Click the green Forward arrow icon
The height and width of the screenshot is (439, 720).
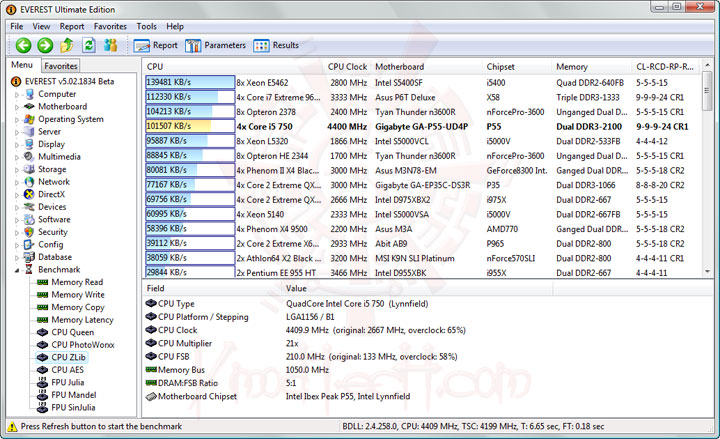point(45,45)
